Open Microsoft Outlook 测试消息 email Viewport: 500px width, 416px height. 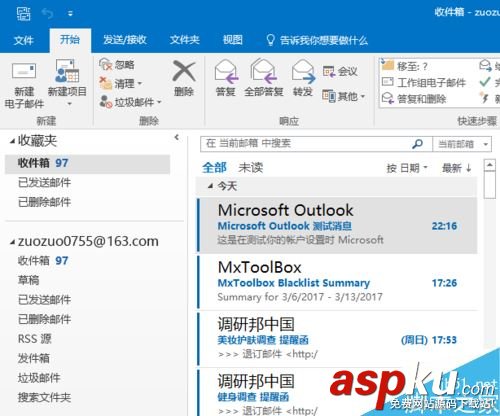pyautogui.click(x=337, y=225)
